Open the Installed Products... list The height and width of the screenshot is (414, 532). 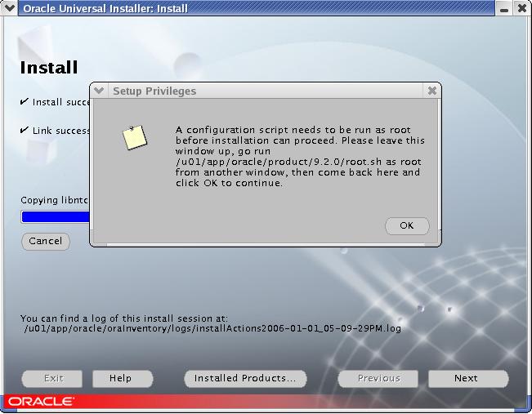245,378
